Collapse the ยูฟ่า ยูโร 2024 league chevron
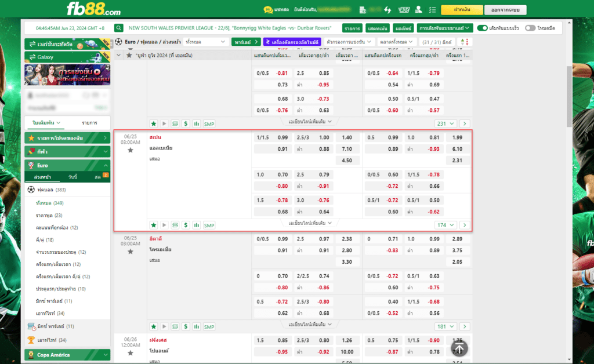This screenshot has width=594, height=364. [118, 55]
